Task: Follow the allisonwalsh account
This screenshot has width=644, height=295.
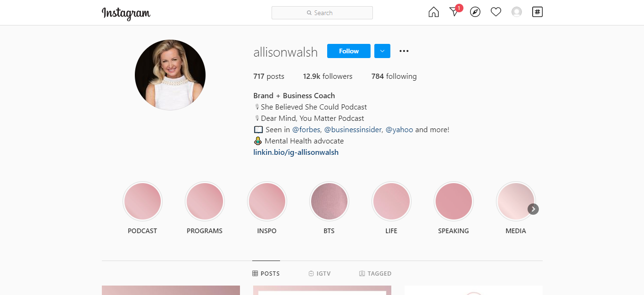Action: point(349,51)
